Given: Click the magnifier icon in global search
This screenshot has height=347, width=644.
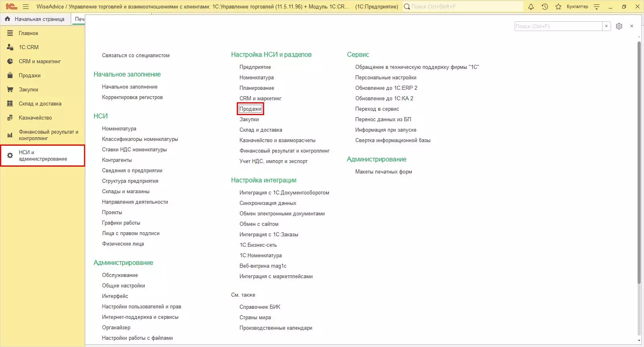Looking at the screenshot, I should click(x=407, y=6).
